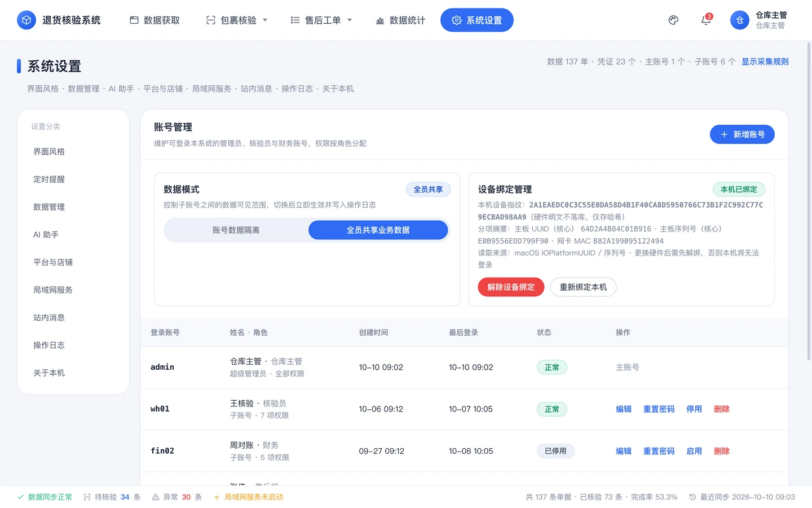Open the 数据获取 top menu
Screen dimensions: 812x508
coord(155,20)
